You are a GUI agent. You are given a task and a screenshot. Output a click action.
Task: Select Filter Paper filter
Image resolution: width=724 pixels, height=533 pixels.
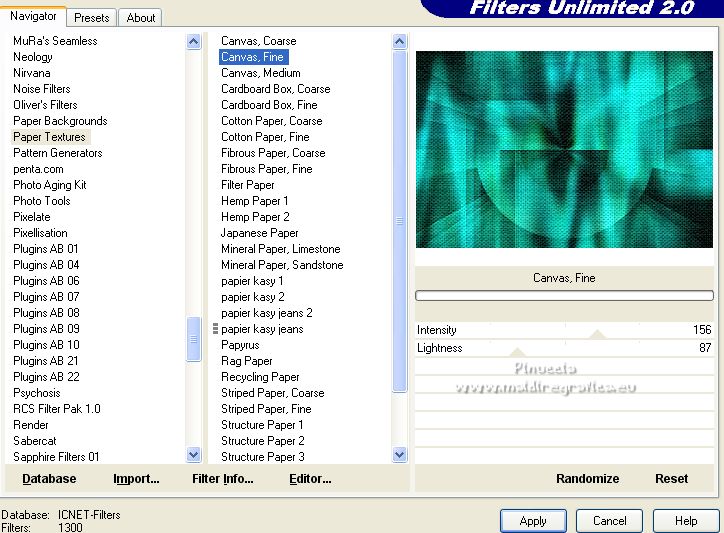coord(247,185)
